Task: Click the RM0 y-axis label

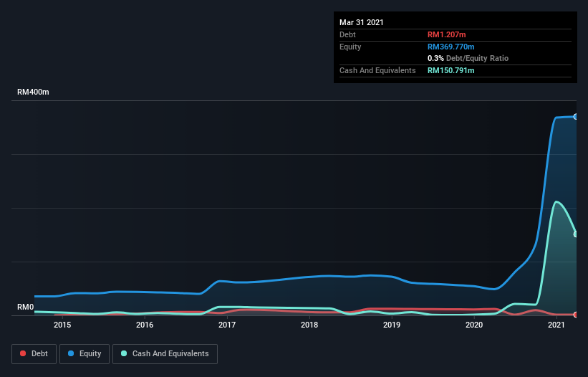Action: pos(26,307)
